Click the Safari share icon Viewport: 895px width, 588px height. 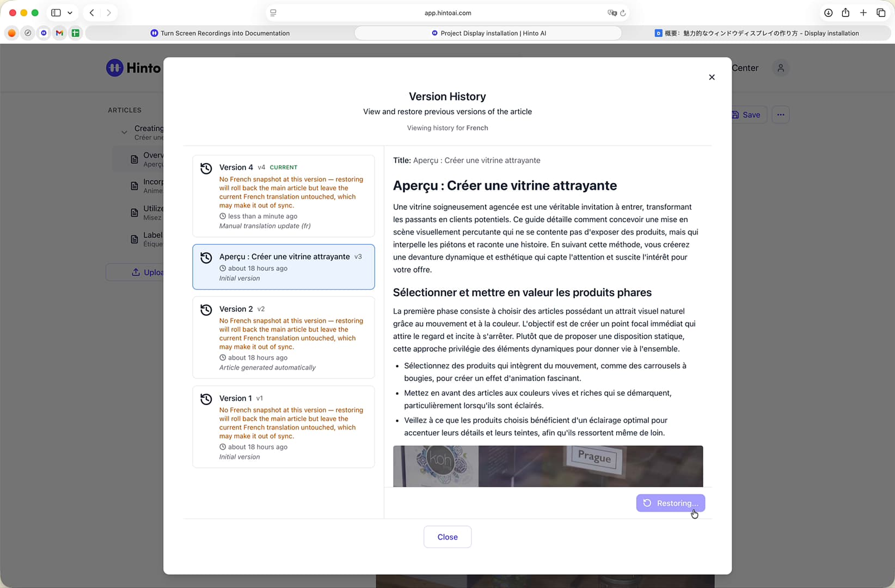click(845, 13)
